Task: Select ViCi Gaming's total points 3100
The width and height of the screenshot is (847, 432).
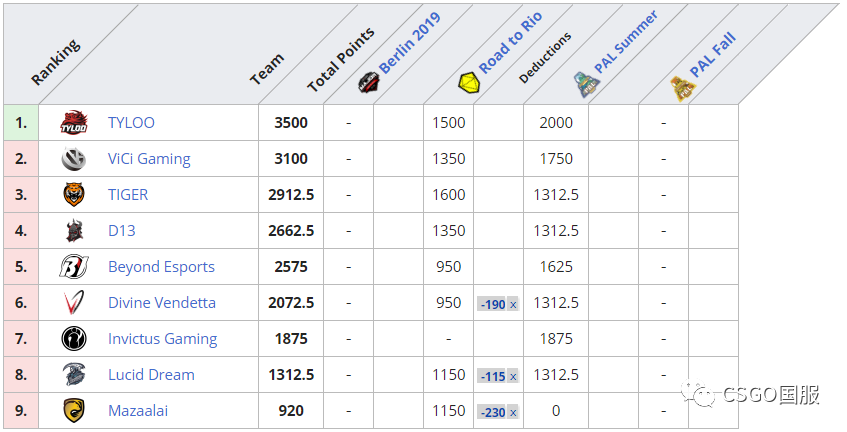Action: (x=291, y=159)
